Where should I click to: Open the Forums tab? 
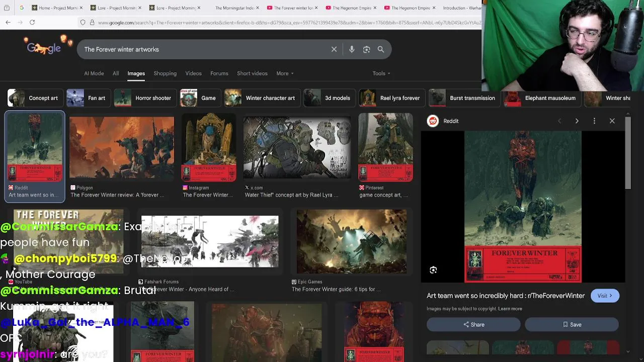[219, 73]
